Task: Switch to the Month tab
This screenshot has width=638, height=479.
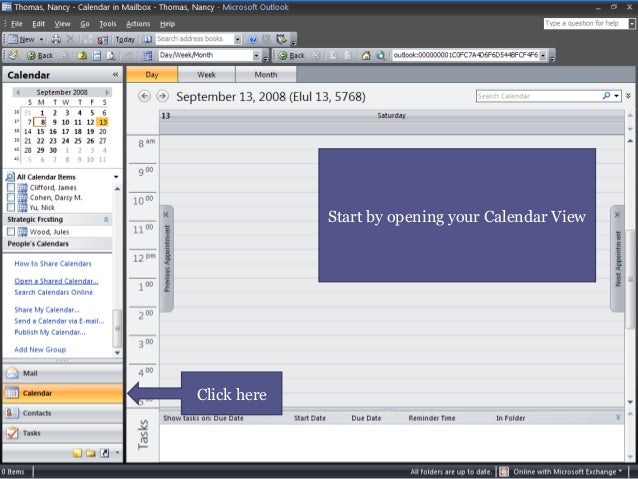Action: pos(266,74)
